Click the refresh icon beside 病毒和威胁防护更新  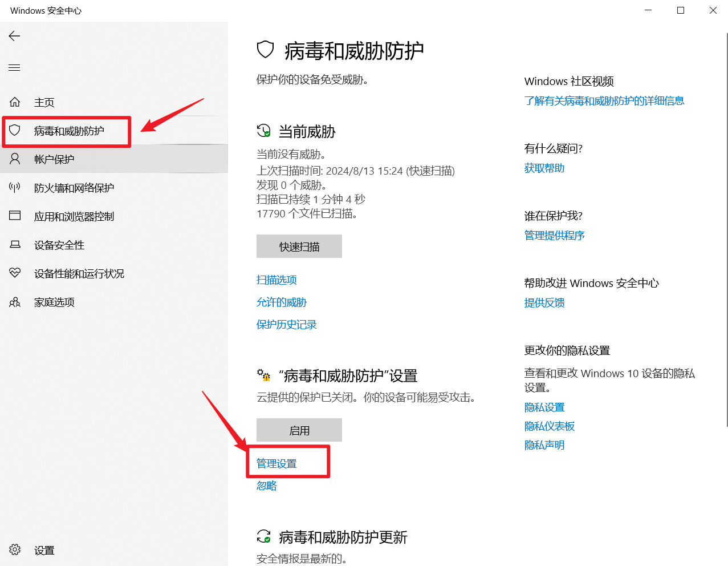(263, 536)
